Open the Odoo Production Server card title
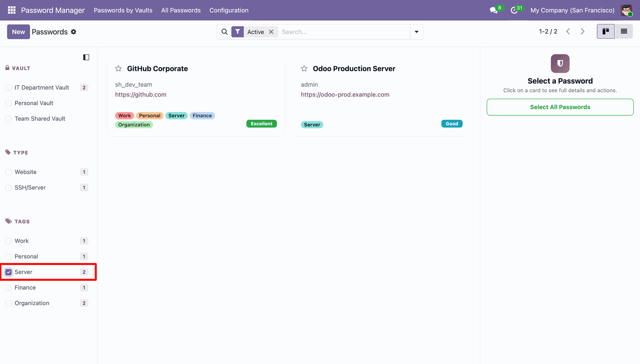Screen dimensions: 640x364 coord(354,69)
